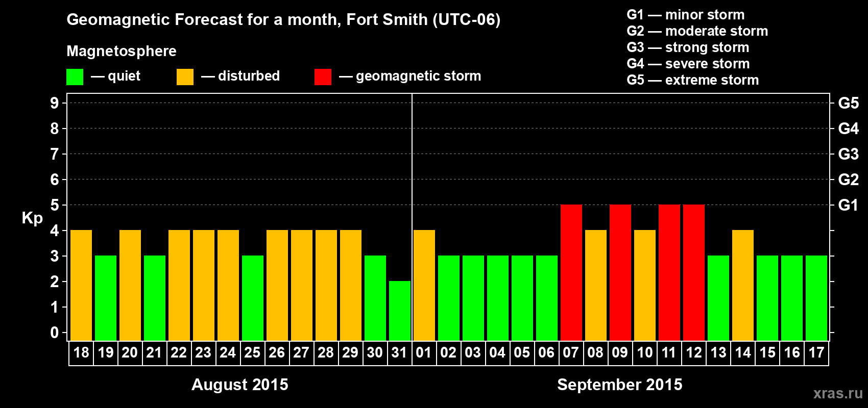The image size is (868, 408).
Task: Click date label 05 on the axis
Action: coord(522,353)
